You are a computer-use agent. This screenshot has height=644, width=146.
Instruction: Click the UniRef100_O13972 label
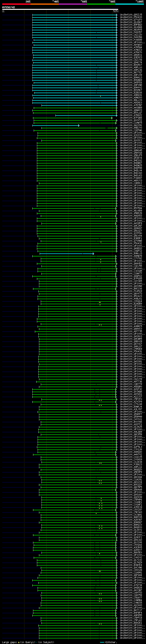(x=131, y=530)
